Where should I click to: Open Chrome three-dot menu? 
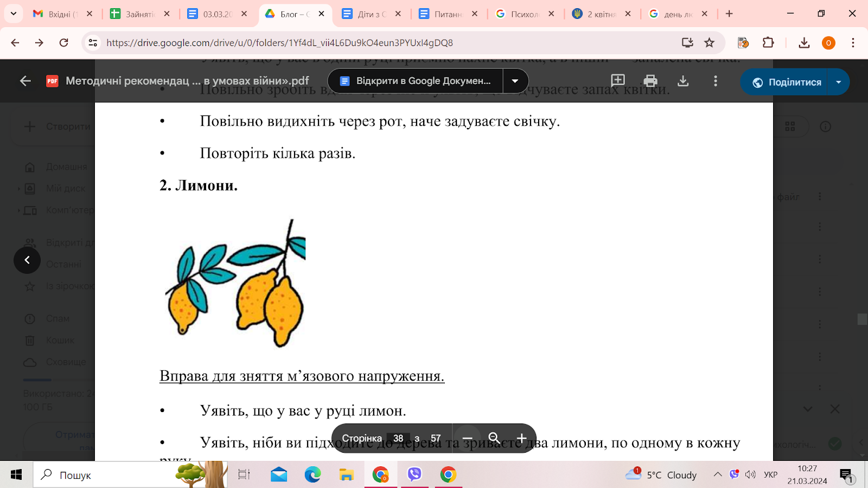(x=853, y=42)
